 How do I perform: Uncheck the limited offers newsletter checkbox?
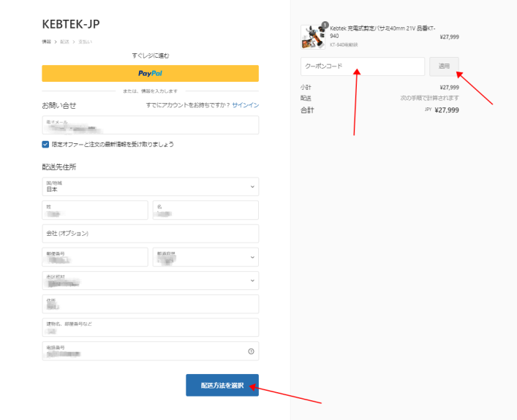[x=46, y=145]
